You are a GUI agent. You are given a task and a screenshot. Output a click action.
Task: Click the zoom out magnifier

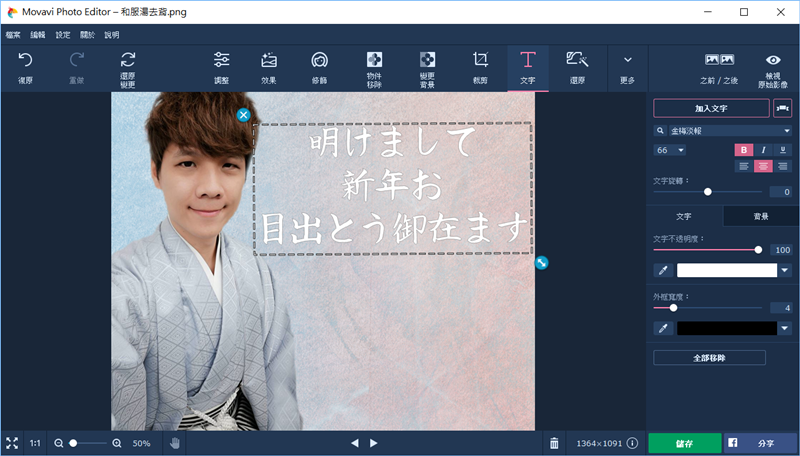pos(59,443)
